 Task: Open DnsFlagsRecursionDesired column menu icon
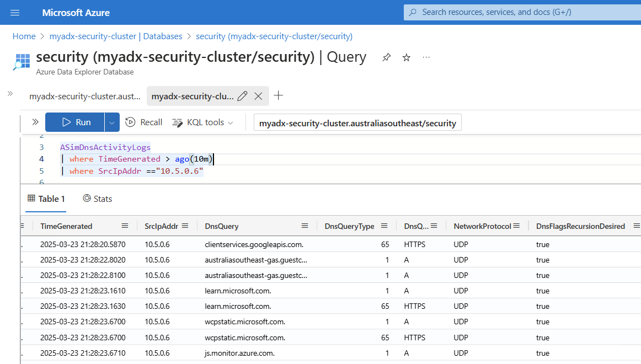(x=636, y=226)
